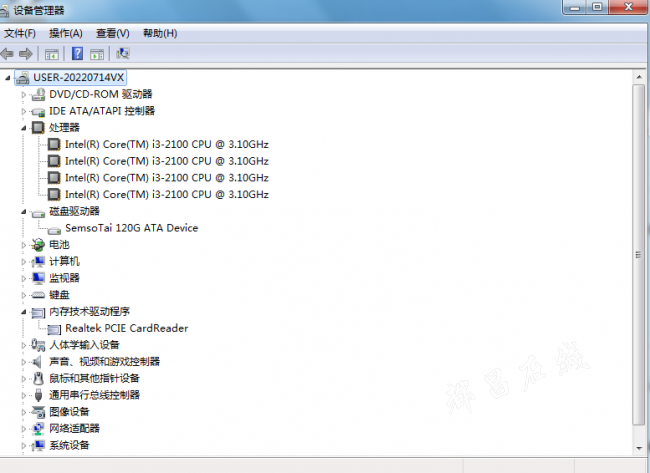The height and width of the screenshot is (473, 650).
Task: Expand the IDE ATA/ATAPI 控制器 node
Action: tap(24, 111)
